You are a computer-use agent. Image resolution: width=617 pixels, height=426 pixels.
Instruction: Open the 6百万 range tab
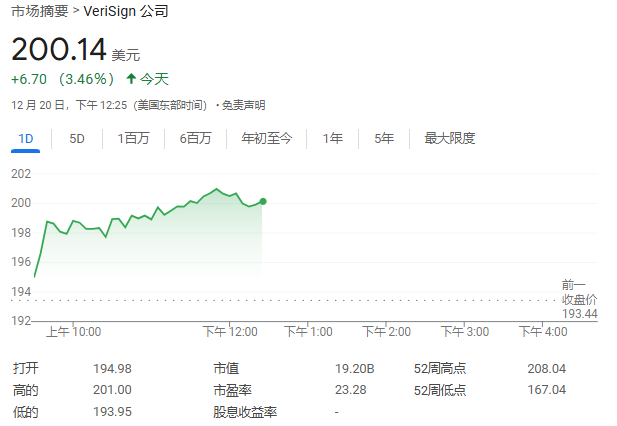tap(195, 138)
